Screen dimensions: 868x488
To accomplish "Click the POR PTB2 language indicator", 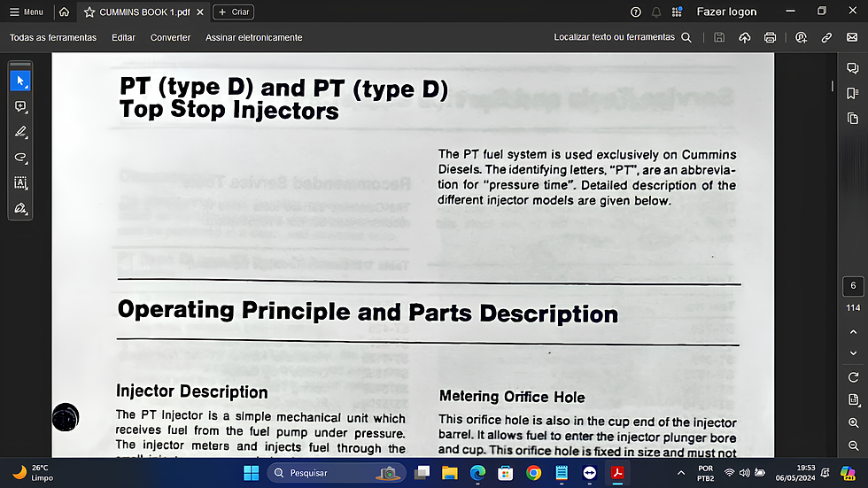I will [705, 473].
